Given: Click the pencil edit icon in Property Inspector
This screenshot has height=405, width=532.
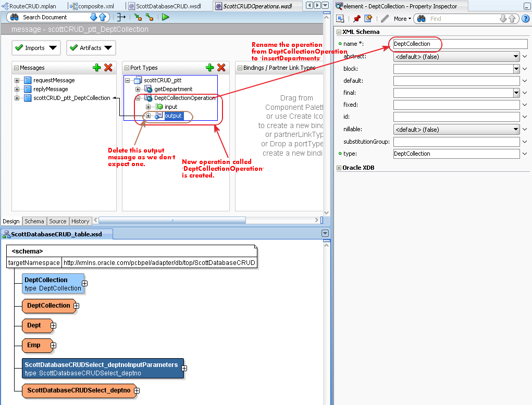Looking at the screenshot, I should (x=385, y=19).
